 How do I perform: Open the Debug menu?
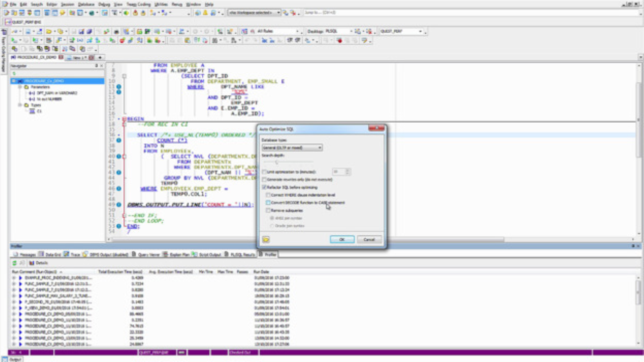[x=104, y=4]
